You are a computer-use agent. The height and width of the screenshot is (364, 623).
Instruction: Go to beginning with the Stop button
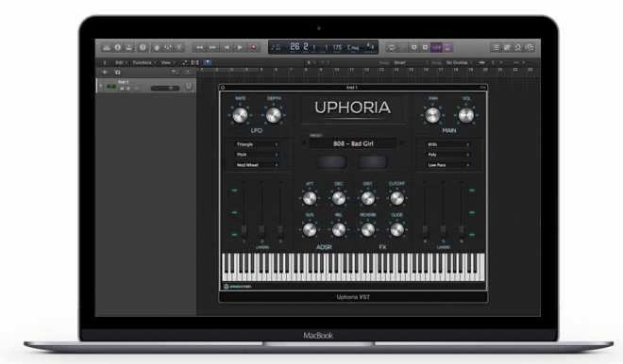227,48
